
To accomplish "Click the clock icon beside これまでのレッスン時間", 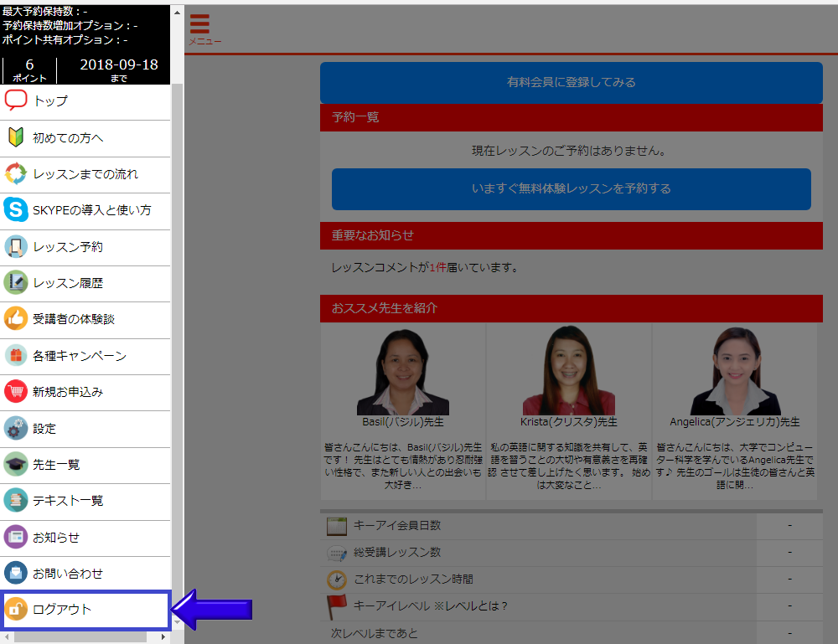I will coord(337,580).
